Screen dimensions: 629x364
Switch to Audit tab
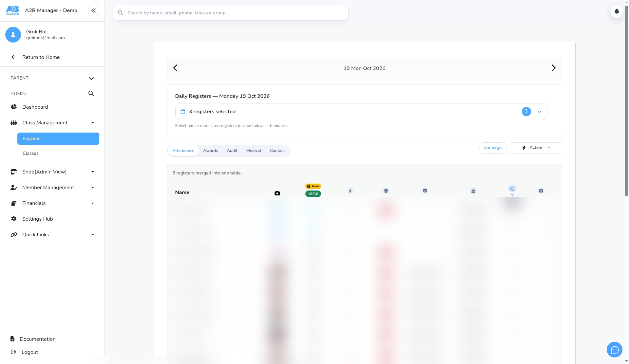pos(232,151)
